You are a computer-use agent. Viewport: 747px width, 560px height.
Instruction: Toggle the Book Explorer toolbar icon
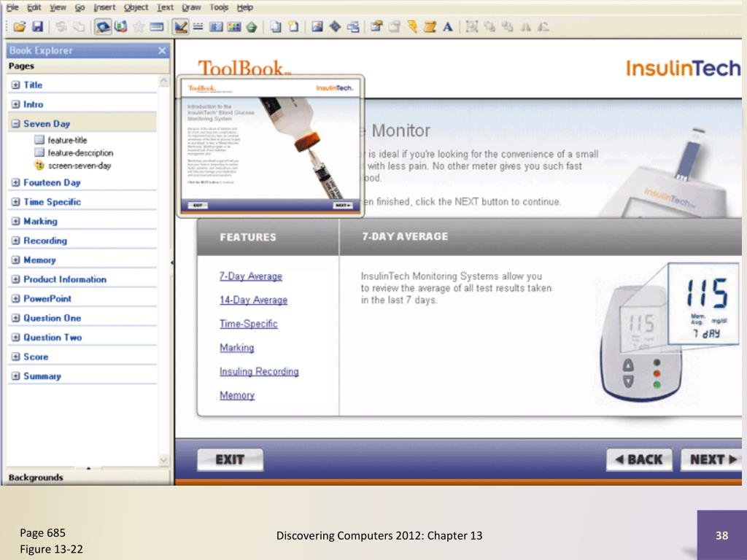[x=102, y=27]
